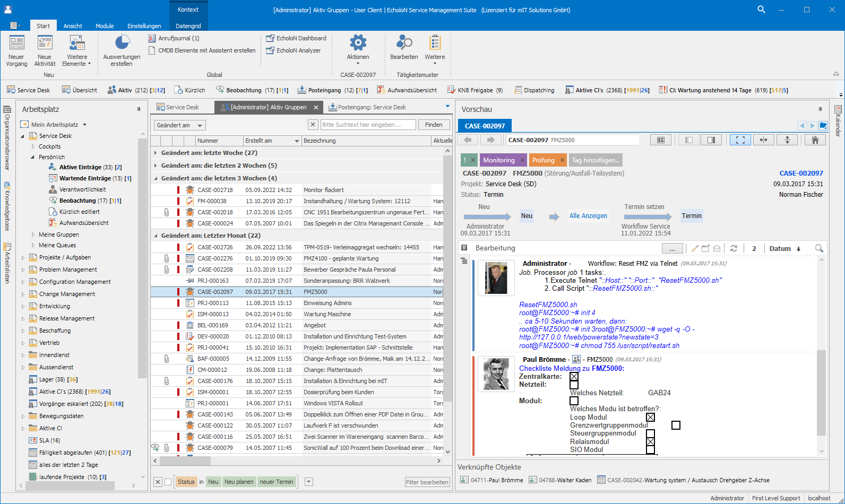The height and width of the screenshot is (504, 845).
Task: Open Anrufjournal (1)
Action: point(174,38)
